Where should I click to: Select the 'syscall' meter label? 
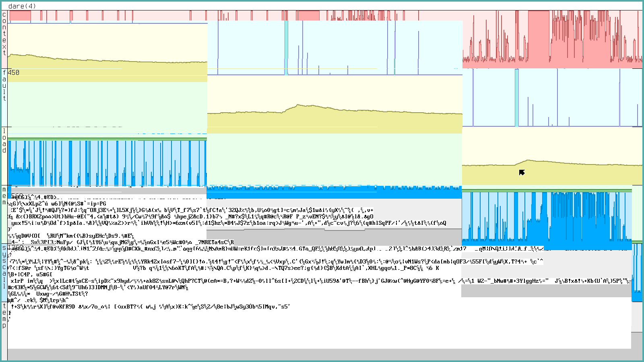pos(4,267)
